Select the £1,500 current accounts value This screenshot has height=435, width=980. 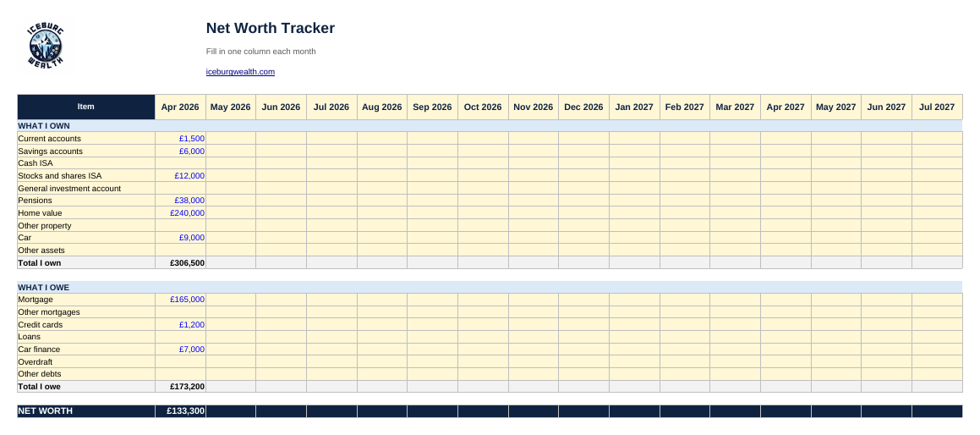click(180, 138)
